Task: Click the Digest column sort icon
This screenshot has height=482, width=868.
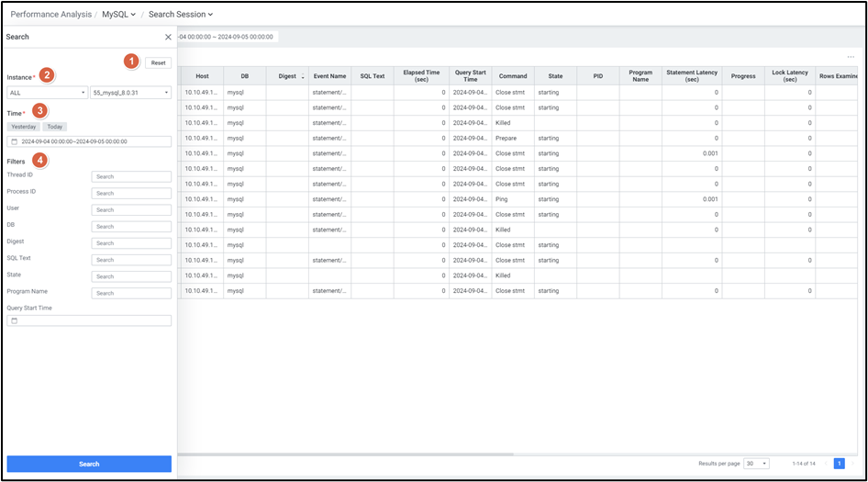Action: pyautogui.click(x=303, y=77)
